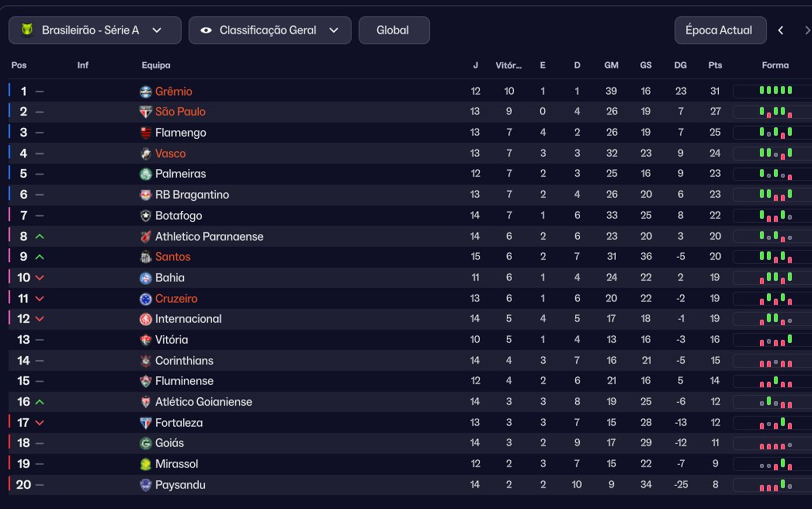Click the Flamengo club crest icon

145,133
